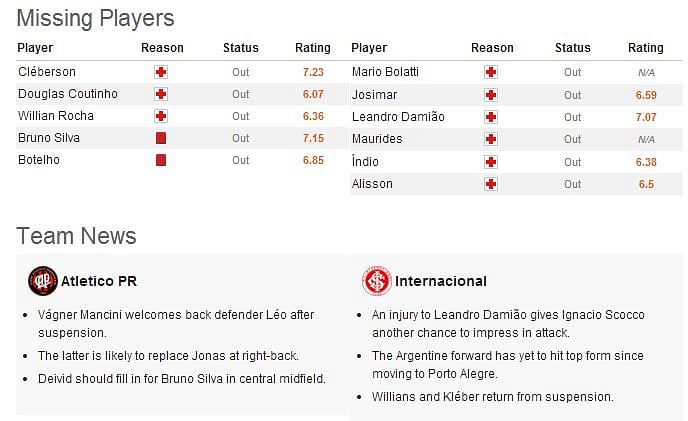Click the Missing Players section heading

coord(95,18)
